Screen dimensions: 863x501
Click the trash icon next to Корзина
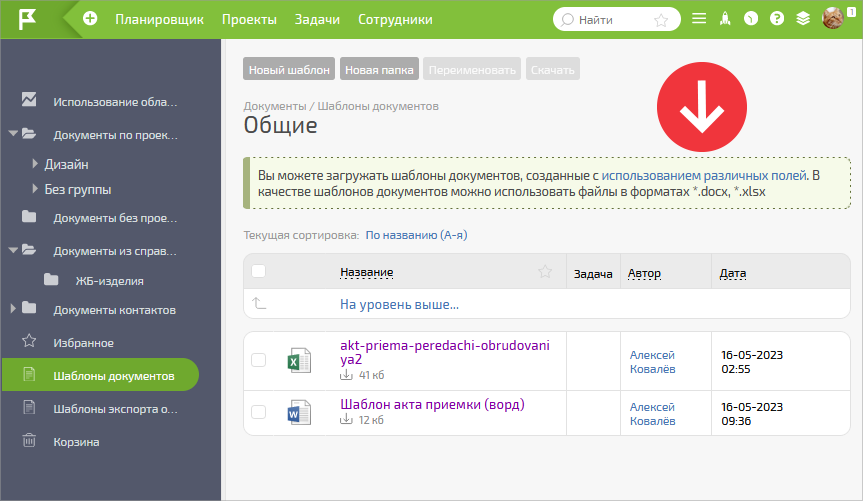pos(29,440)
